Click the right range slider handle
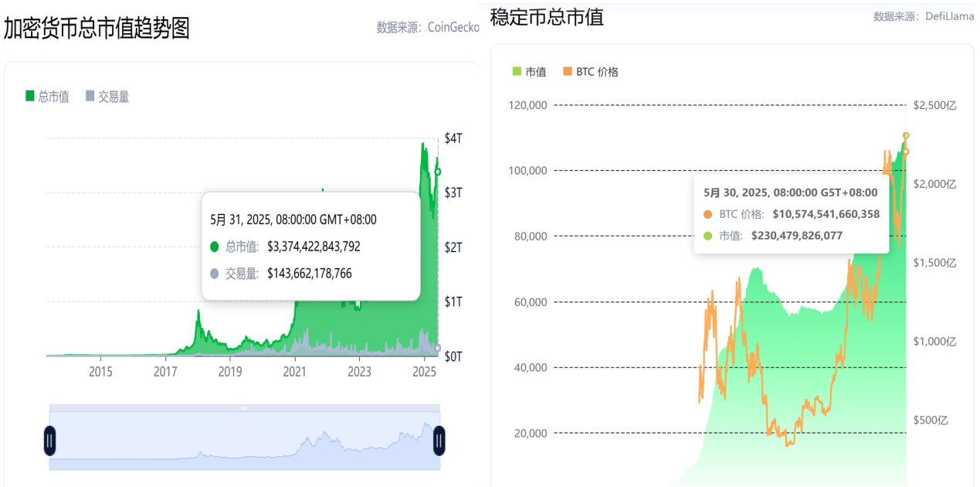 point(439,439)
